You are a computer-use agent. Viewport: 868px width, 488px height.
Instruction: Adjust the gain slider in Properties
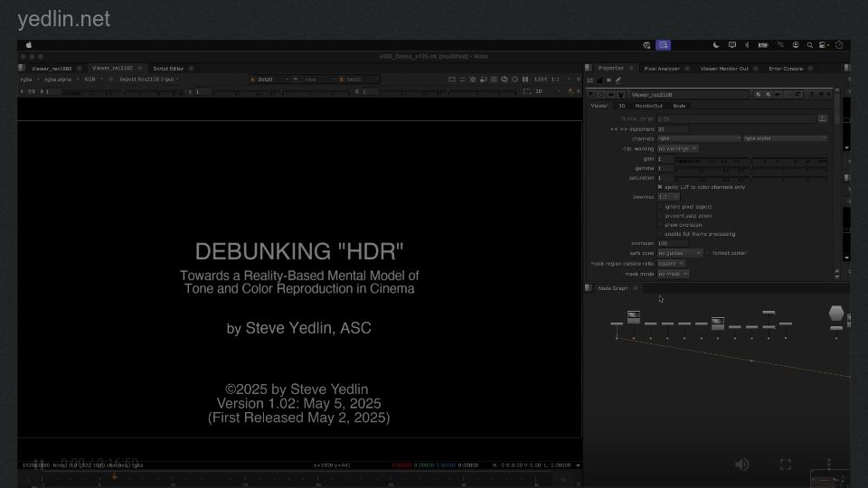tap(751, 159)
